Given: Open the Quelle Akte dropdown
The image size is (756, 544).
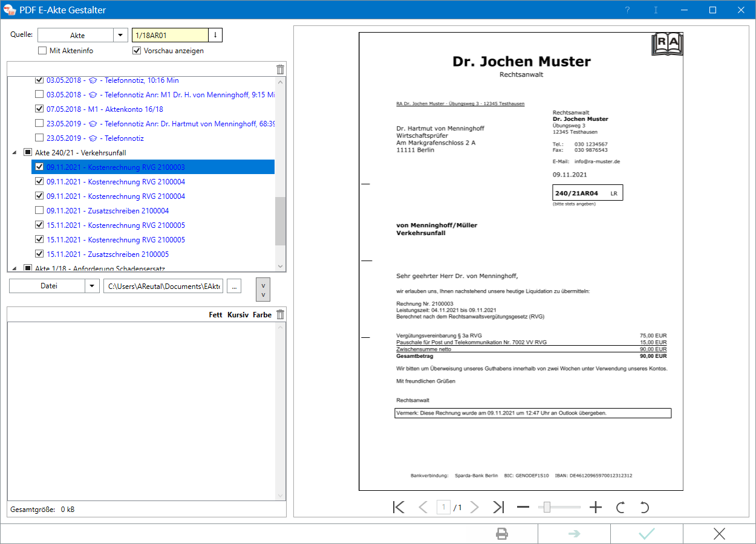Looking at the screenshot, I should click(122, 35).
